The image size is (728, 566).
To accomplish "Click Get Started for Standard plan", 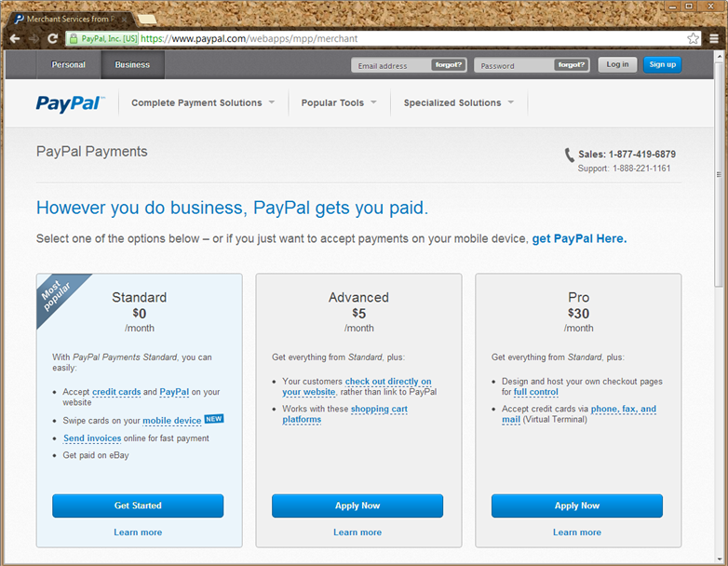I will point(138,505).
